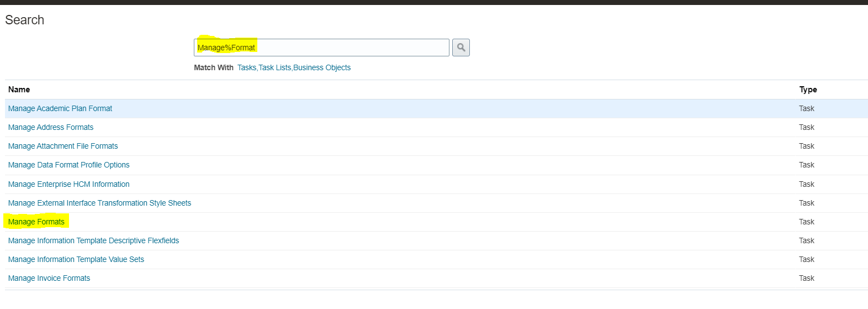868x309 pixels.
Task: Click the Search page heading
Action: (25, 20)
